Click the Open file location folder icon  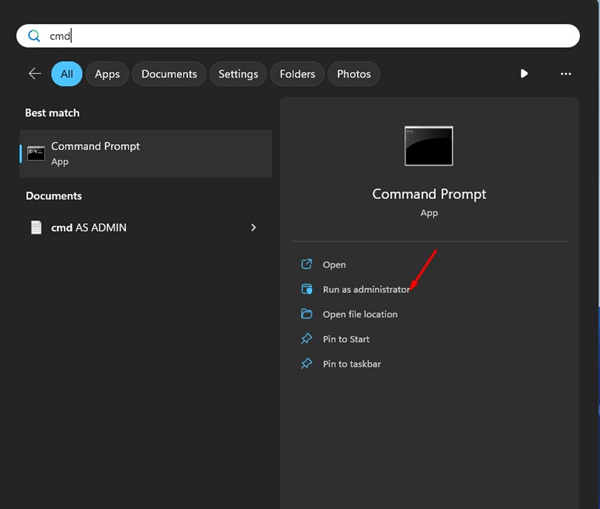(307, 314)
